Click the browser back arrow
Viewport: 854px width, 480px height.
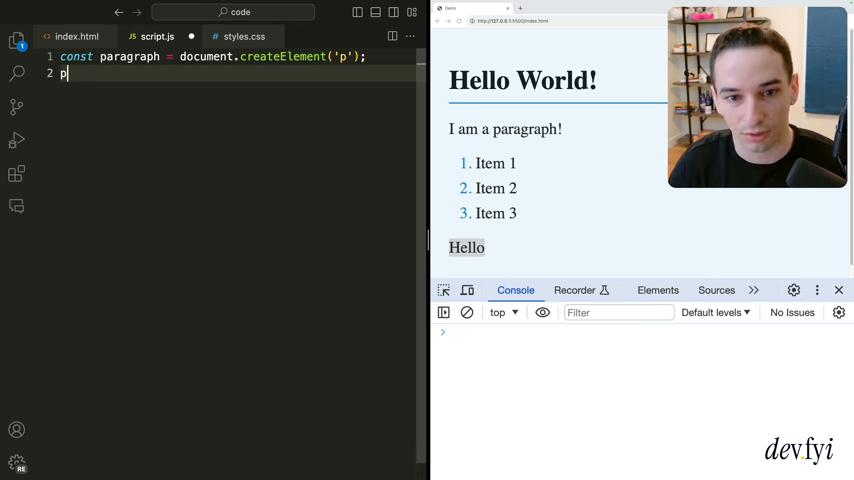(x=437, y=21)
